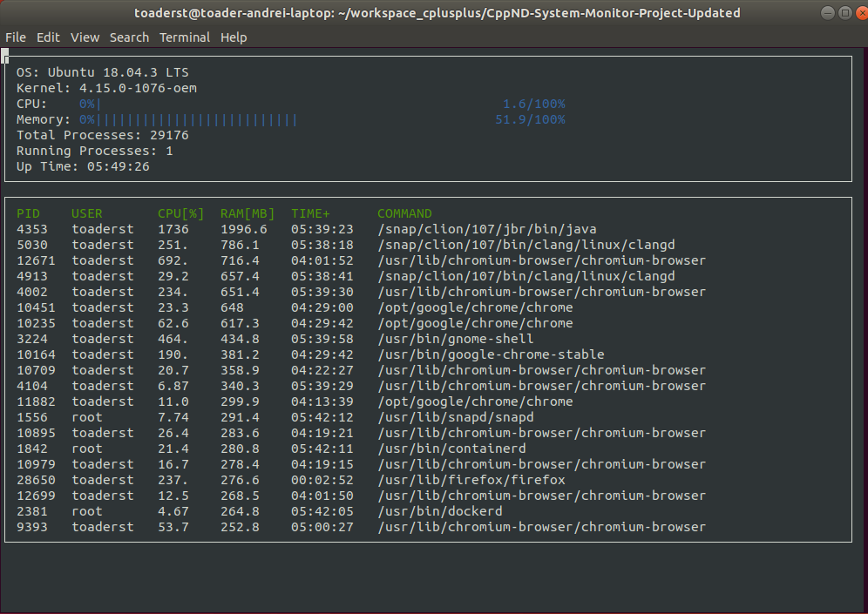Click PID 4002 in process list
This screenshot has height=614, width=868.
tap(32, 292)
